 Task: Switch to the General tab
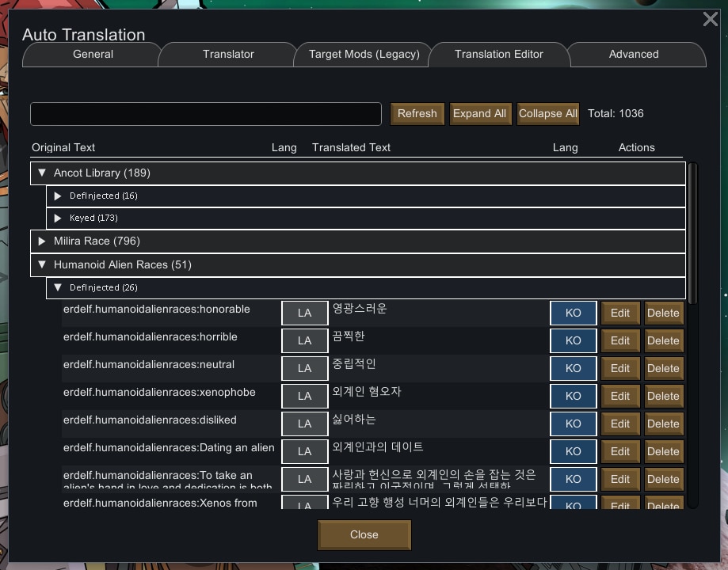(92, 54)
